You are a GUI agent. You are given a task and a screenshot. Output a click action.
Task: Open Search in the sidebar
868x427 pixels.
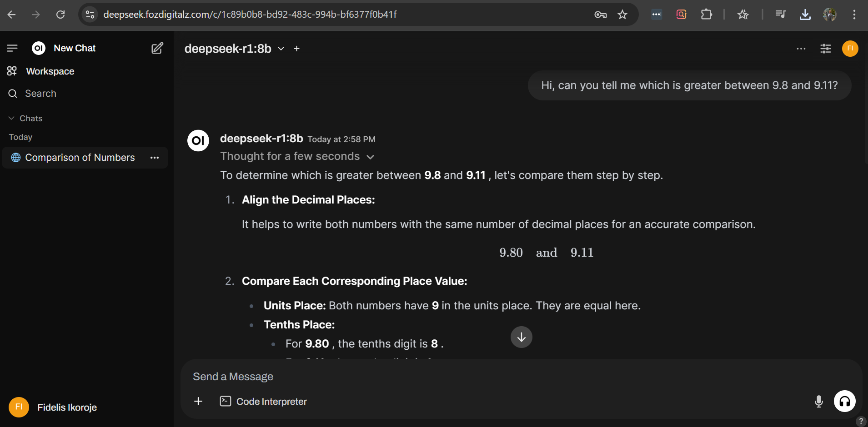pyautogui.click(x=41, y=94)
